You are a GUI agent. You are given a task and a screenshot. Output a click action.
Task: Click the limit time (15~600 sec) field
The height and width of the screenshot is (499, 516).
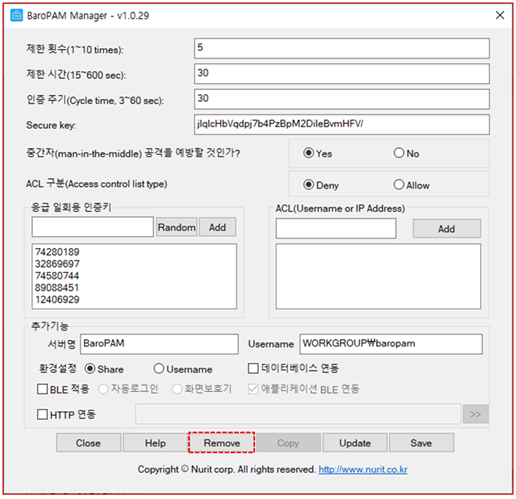[x=342, y=74]
